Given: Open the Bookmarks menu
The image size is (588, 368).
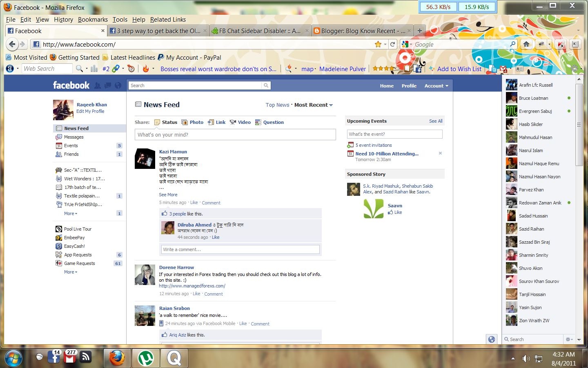Looking at the screenshot, I should (93, 19).
